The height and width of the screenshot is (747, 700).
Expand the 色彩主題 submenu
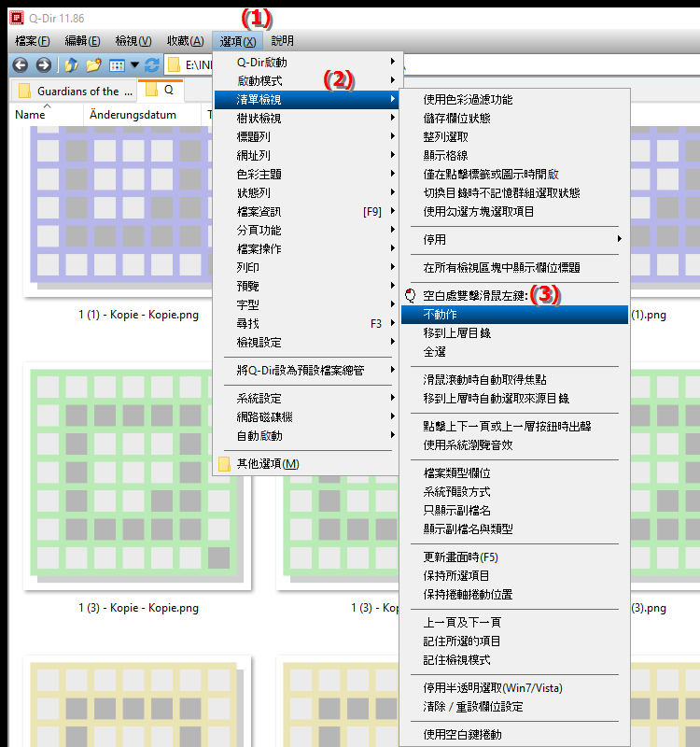(x=306, y=175)
